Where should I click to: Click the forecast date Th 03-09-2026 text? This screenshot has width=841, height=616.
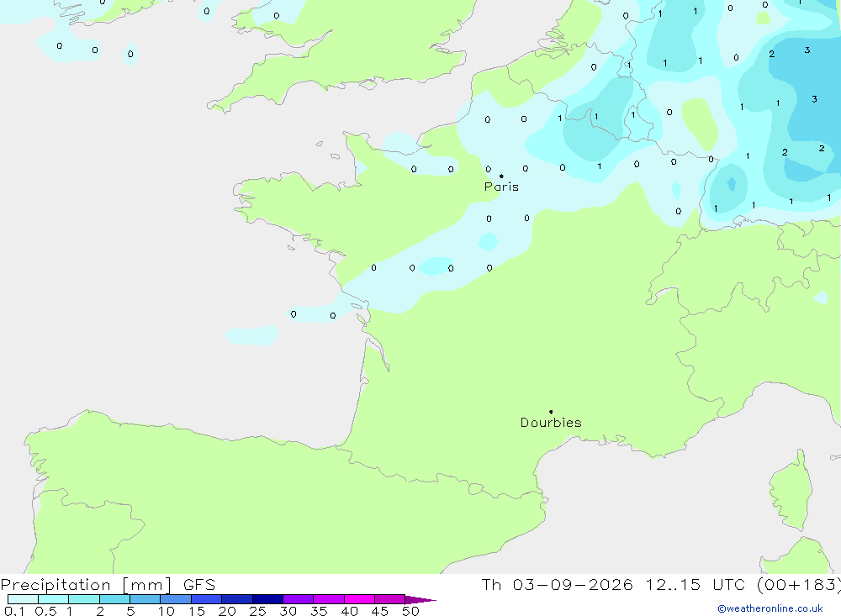(x=557, y=584)
